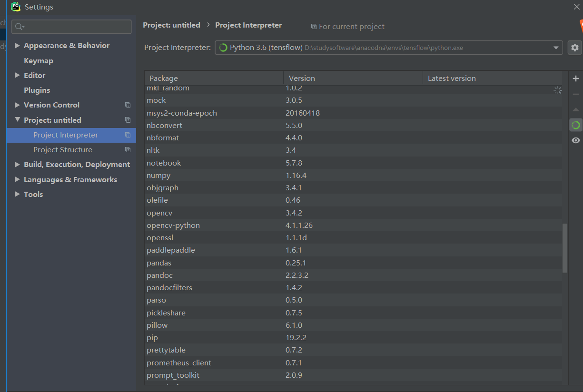Screen dimensions: 583x392
Task: Click the package list vertical scrollbar
Action: pyautogui.click(x=565, y=248)
